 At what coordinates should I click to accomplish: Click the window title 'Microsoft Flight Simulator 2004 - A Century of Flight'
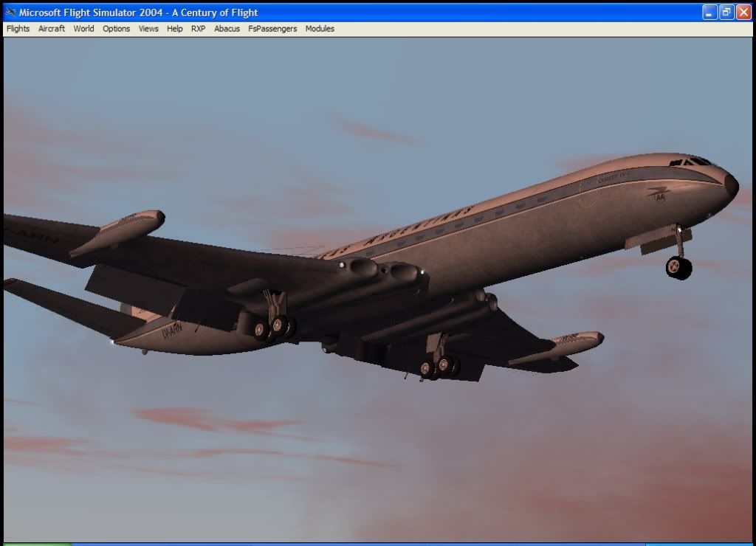click(138, 13)
